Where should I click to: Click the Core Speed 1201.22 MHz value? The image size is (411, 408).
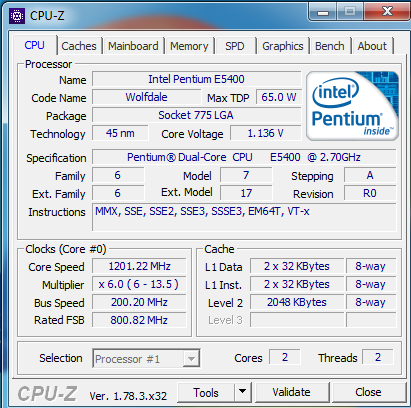(x=139, y=266)
